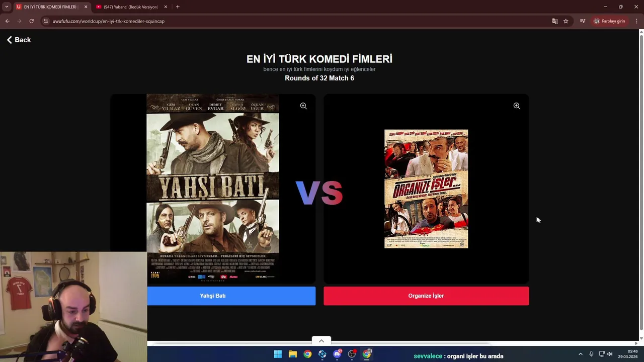Screen dimensions: 644x362
Task: Zoom the Yahşi Batı poster with magnifier
Action: coord(303,106)
